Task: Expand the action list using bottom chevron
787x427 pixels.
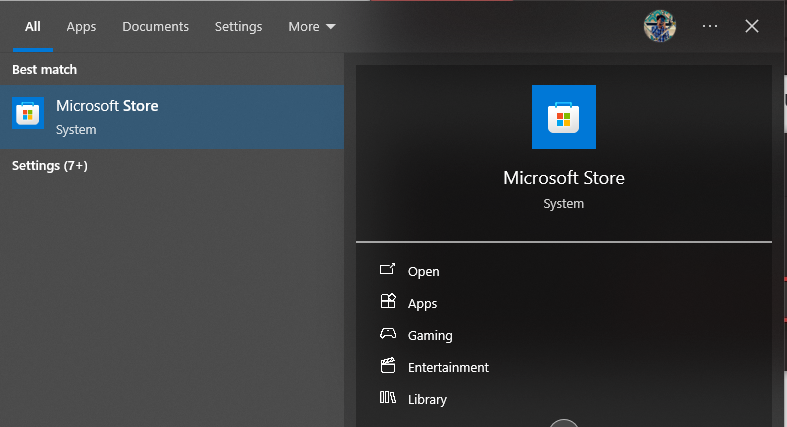Action: (564, 423)
